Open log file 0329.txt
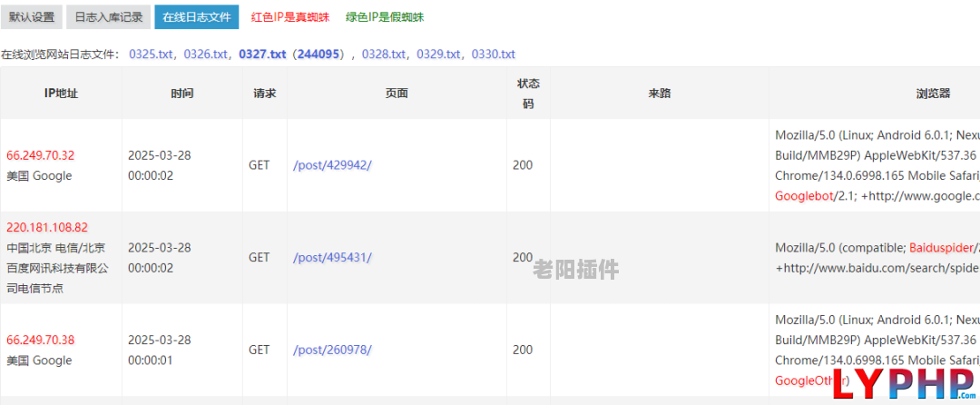The width and height of the screenshot is (980, 405). tap(439, 54)
